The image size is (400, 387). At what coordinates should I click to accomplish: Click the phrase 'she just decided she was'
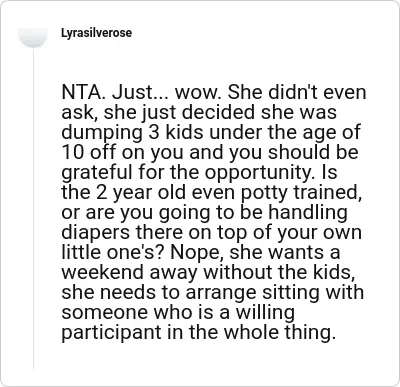(220, 113)
